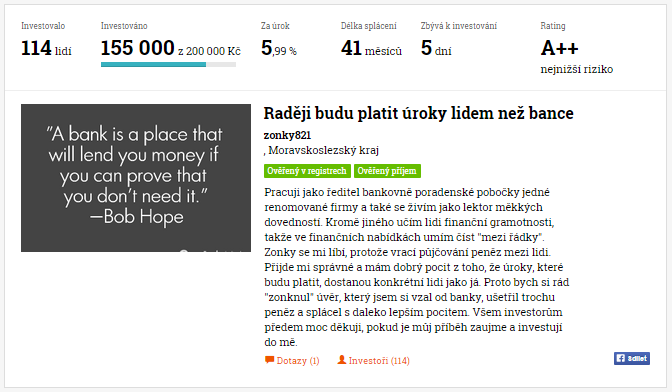Click the Facebook Sdílet share button

(632, 359)
